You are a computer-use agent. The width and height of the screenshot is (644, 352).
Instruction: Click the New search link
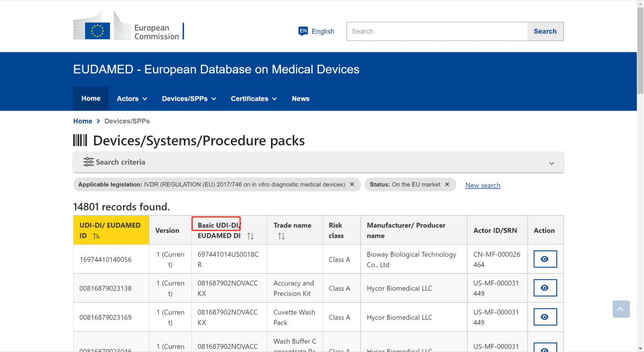tap(483, 185)
